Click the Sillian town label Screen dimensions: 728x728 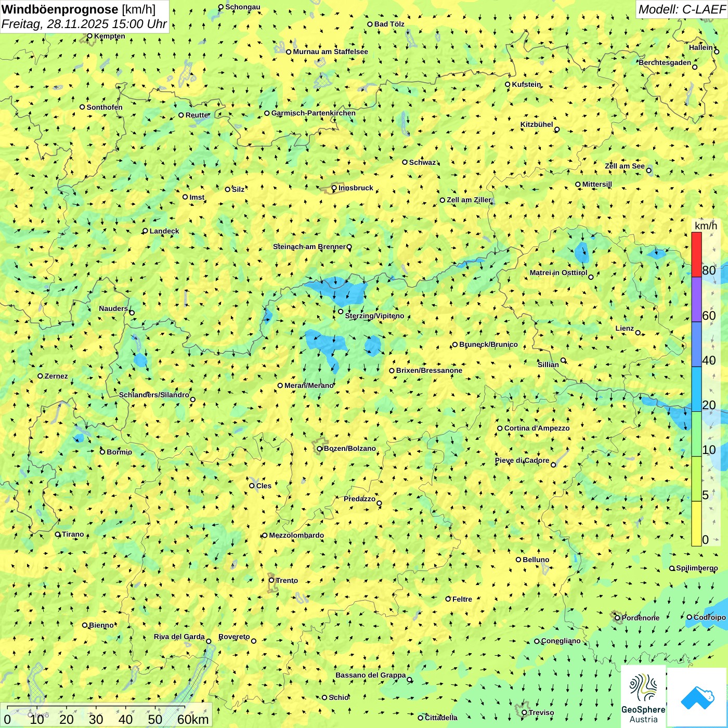[548, 365]
